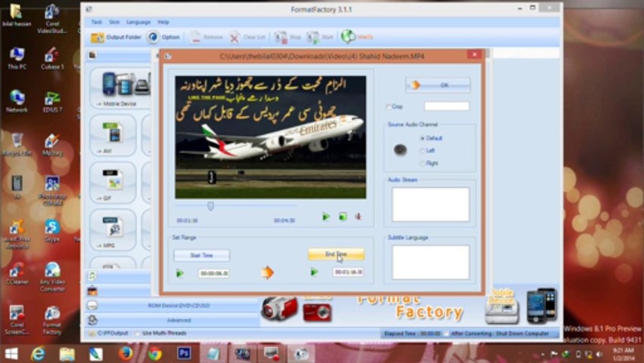Expand the ROM Device\DVD\CD\ISO section
The width and height of the screenshot is (644, 363).
click(x=173, y=306)
